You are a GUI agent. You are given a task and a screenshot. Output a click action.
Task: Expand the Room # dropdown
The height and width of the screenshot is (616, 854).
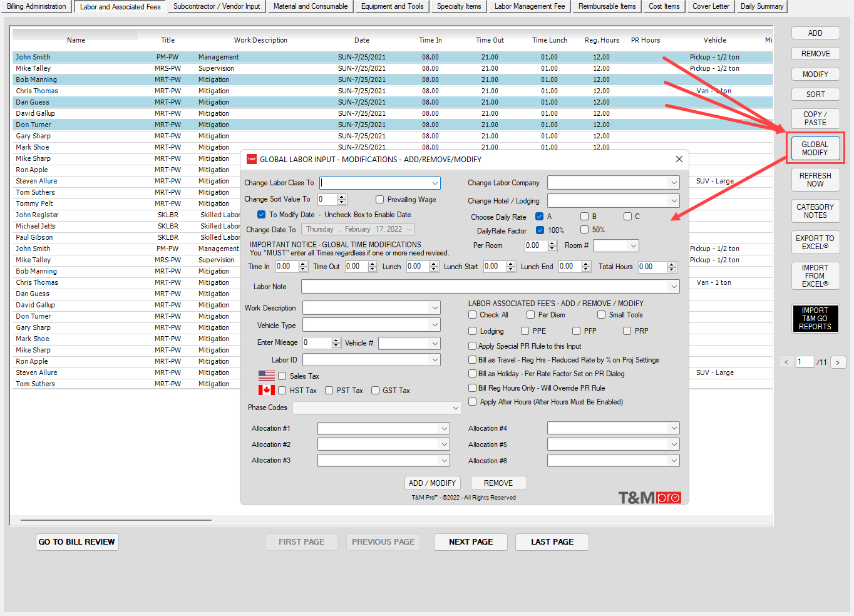634,246
